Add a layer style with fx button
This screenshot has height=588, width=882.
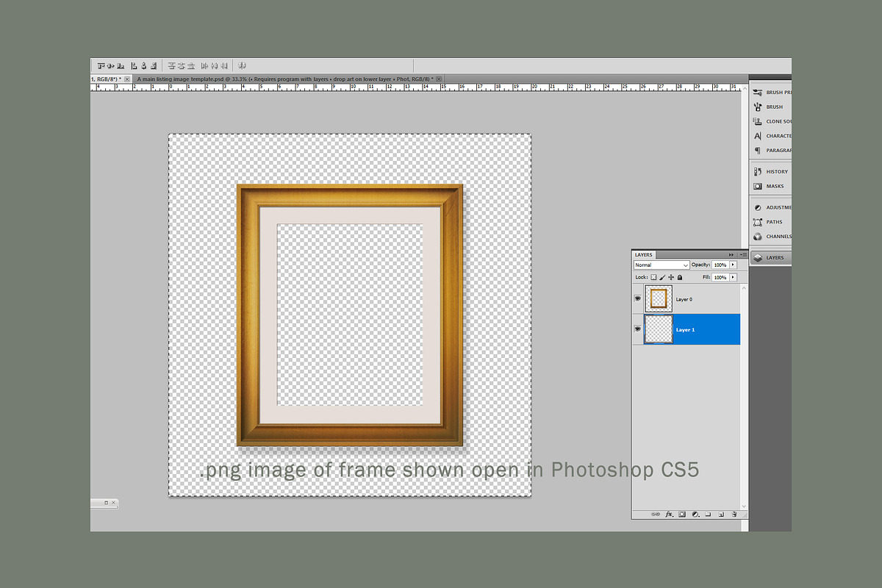pyautogui.click(x=670, y=514)
